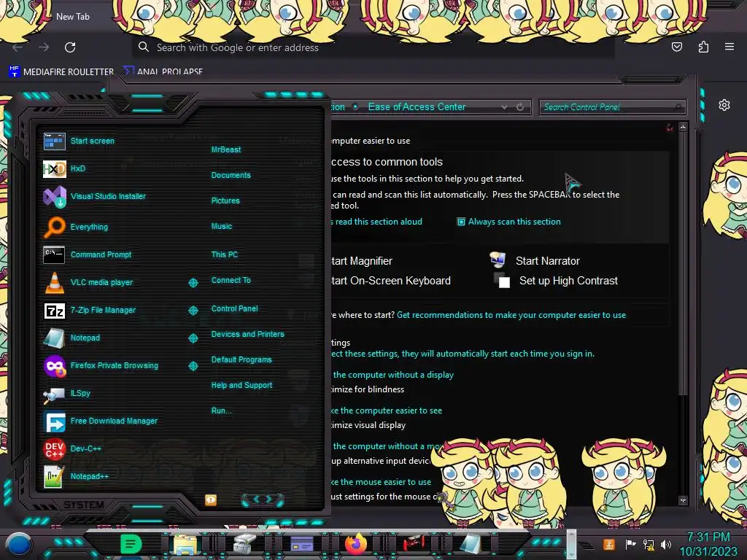This screenshot has width=747, height=560.
Task: Open Firefox extensions puzzle icon
Action: pyautogui.click(x=703, y=47)
